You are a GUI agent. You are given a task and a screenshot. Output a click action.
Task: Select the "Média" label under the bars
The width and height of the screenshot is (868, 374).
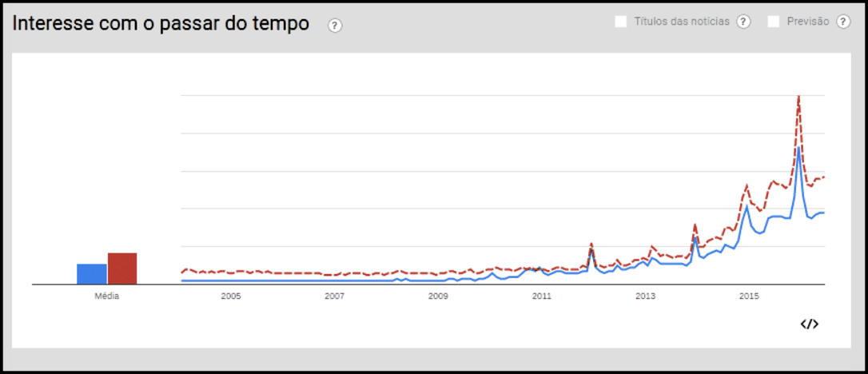(106, 296)
